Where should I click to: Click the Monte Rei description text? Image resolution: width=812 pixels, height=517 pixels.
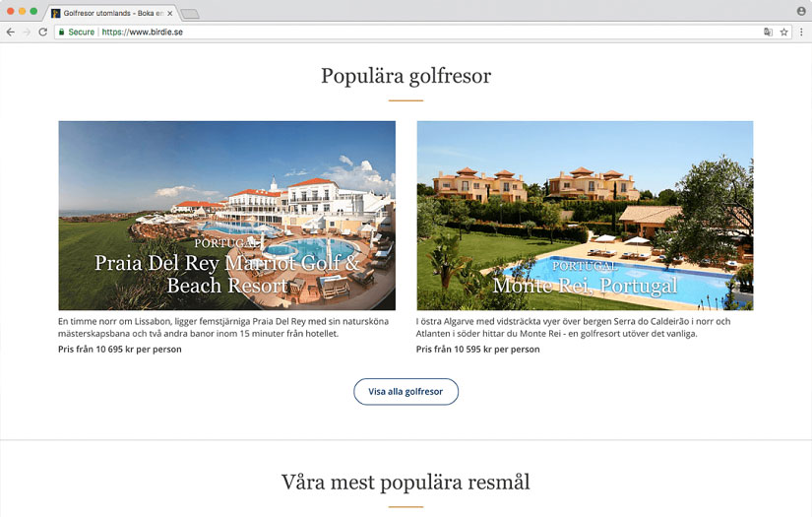point(573,327)
